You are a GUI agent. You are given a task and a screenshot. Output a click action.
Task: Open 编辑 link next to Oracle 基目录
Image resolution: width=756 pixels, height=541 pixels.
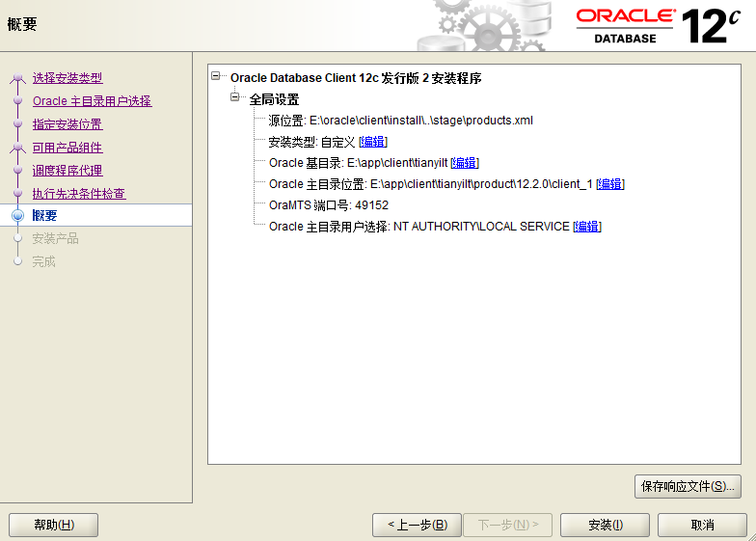click(465, 163)
